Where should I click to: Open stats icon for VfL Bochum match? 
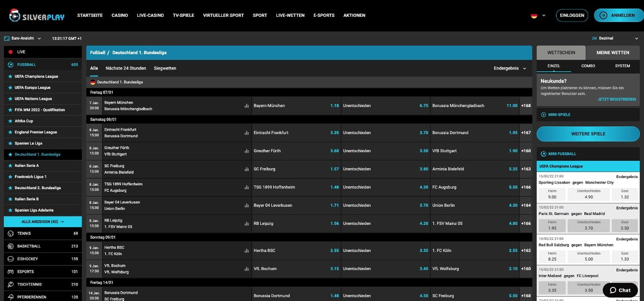(x=246, y=269)
